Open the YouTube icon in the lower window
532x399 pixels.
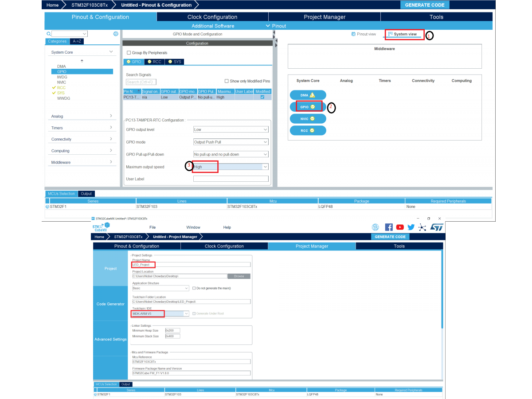pyautogui.click(x=400, y=227)
